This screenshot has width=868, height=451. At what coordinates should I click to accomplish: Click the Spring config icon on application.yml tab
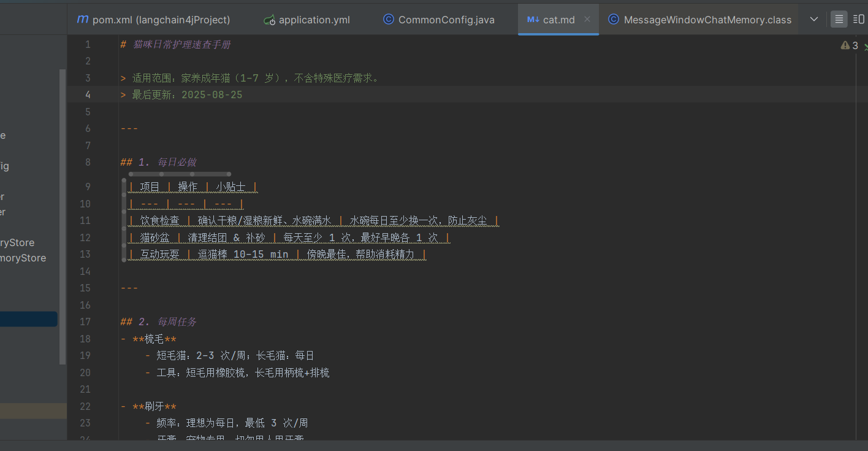click(x=269, y=20)
